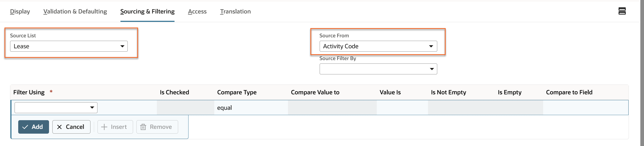Open the Translation tab
Screen dimensions: 644x146
point(235,12)
